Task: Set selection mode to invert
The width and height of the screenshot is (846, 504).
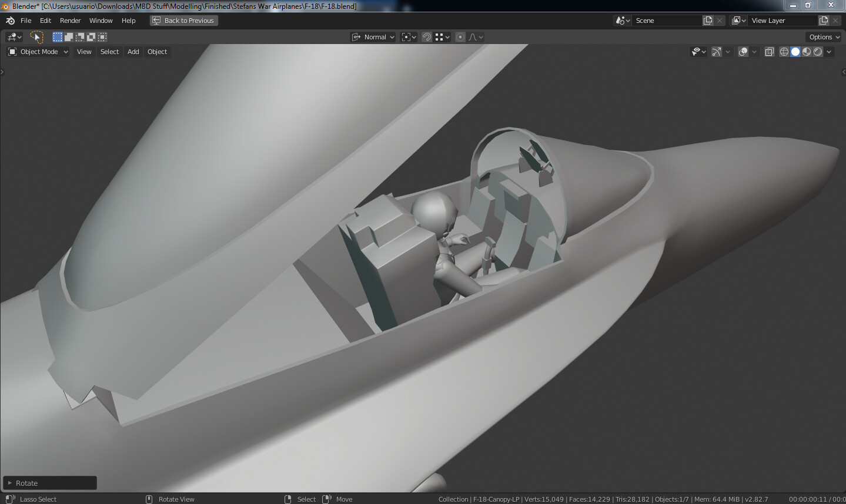Action: 91,37
